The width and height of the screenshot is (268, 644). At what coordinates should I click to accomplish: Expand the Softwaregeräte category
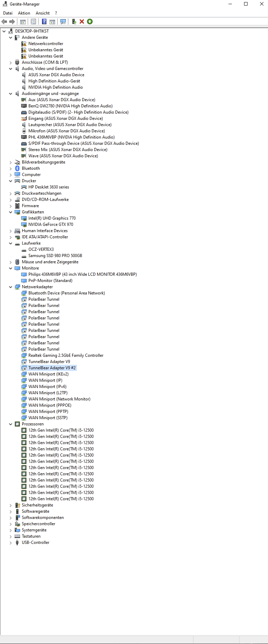point(10,511)
